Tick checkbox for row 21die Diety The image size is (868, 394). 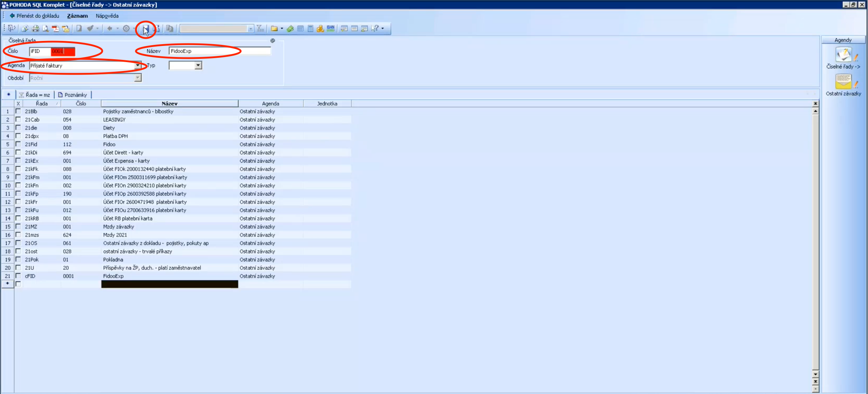tap(18, 128)
